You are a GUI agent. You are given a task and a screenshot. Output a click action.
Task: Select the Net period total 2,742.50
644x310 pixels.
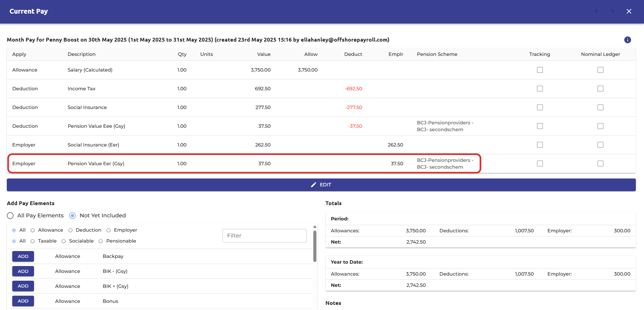pyautogui.click(x=416, y=242)
